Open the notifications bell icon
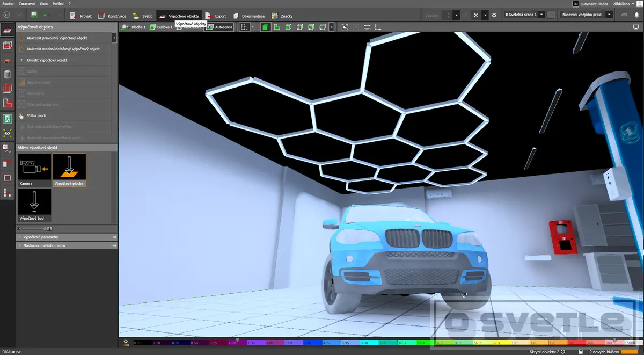The image size is (644, 355). 636,15
